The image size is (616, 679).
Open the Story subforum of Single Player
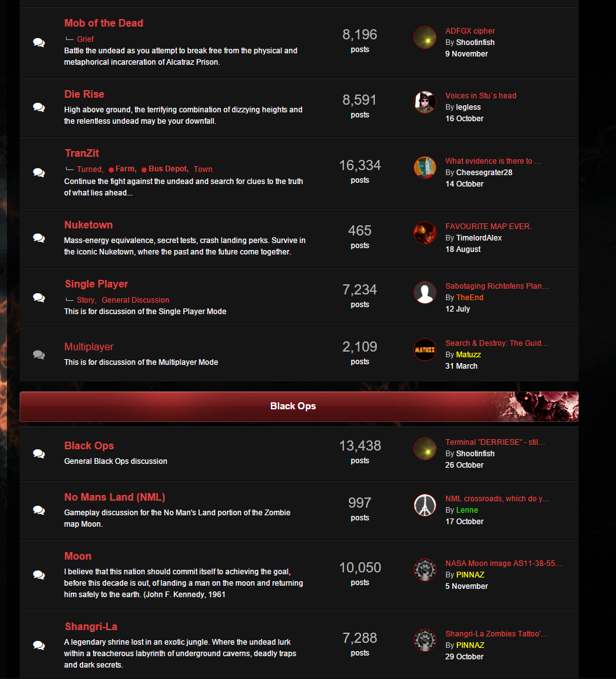coord(86,300)
